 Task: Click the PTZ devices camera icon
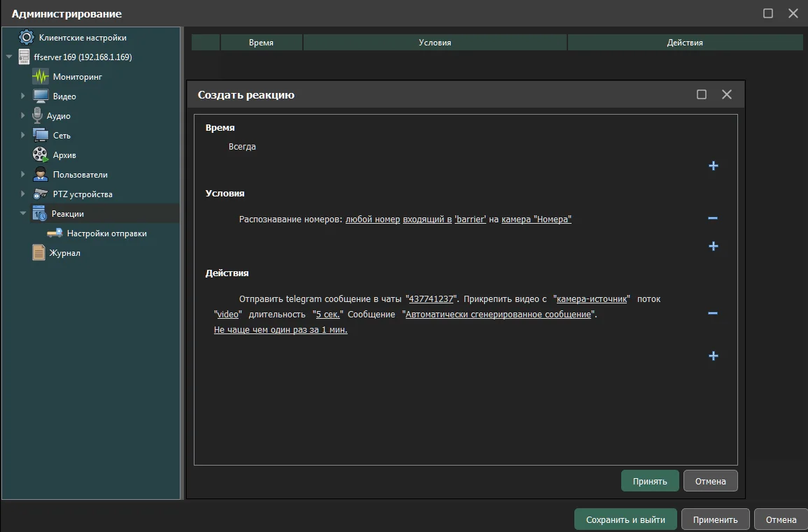(x=41, y=194)
